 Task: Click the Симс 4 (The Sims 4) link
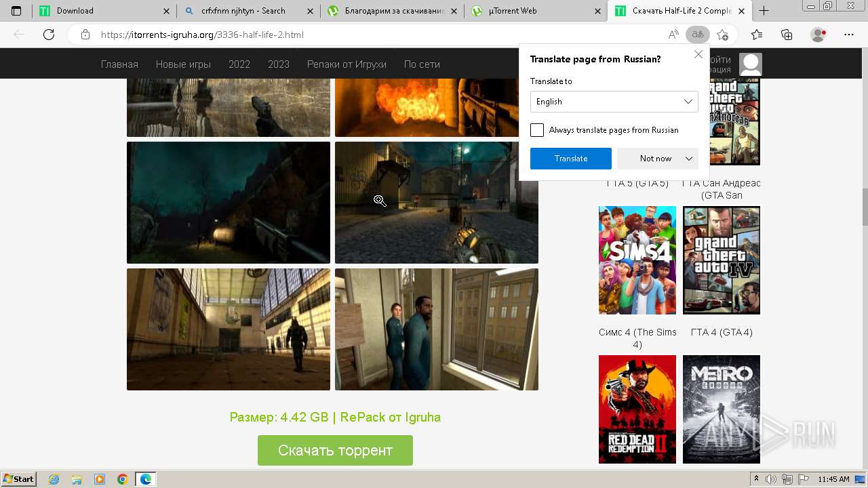[x=637, y=338]
